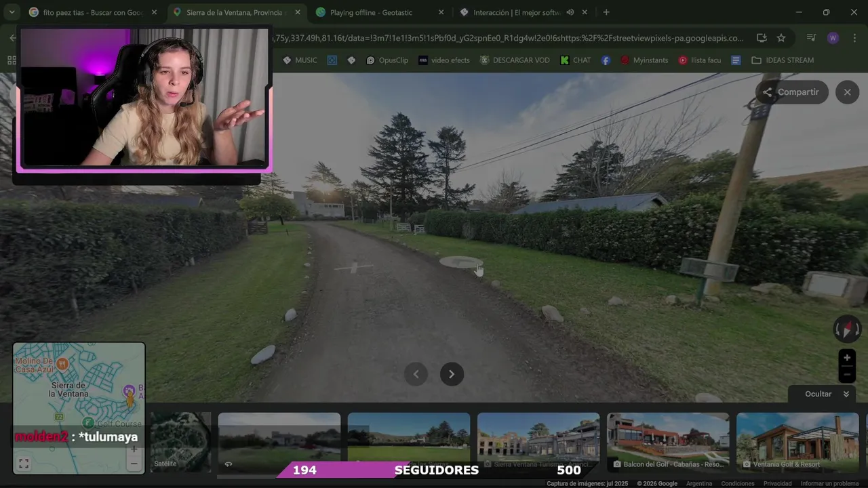
Task: Open the Compartir share button
Action: (x=791, y=92)
